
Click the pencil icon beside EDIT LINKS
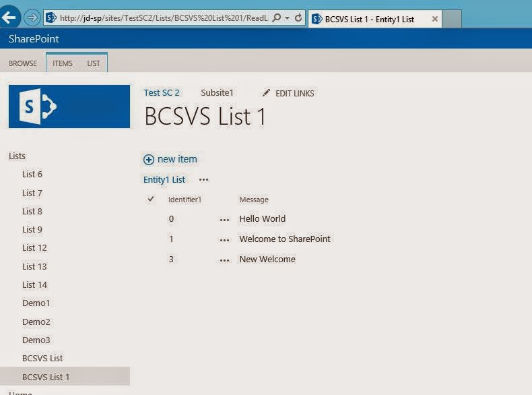[267, 92]
